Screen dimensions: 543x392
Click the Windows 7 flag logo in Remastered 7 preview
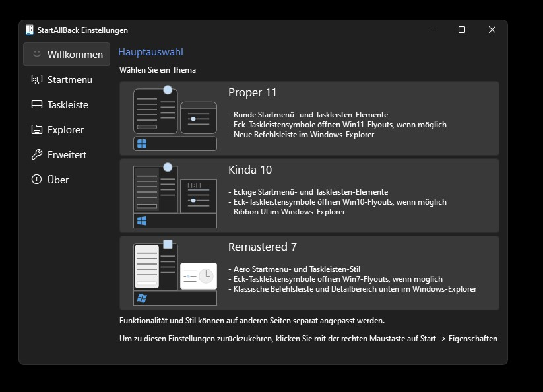[142, 298]
